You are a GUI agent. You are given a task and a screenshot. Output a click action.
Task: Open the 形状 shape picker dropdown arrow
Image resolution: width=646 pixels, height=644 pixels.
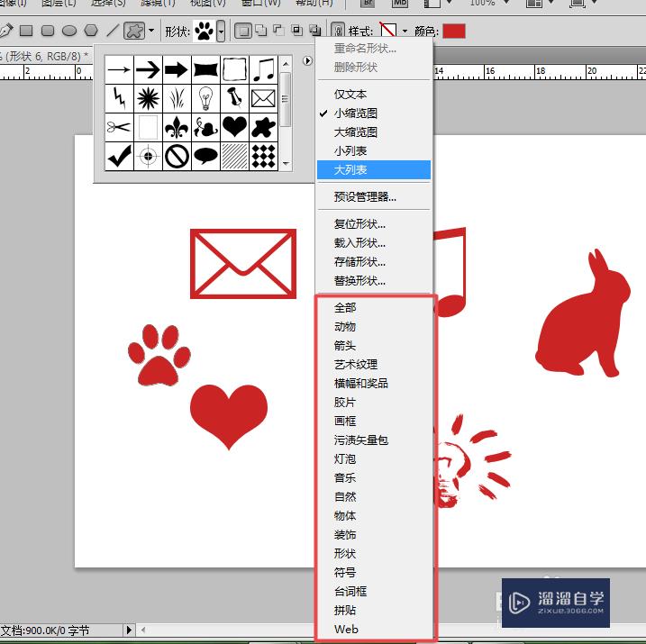tap(221, 32)
